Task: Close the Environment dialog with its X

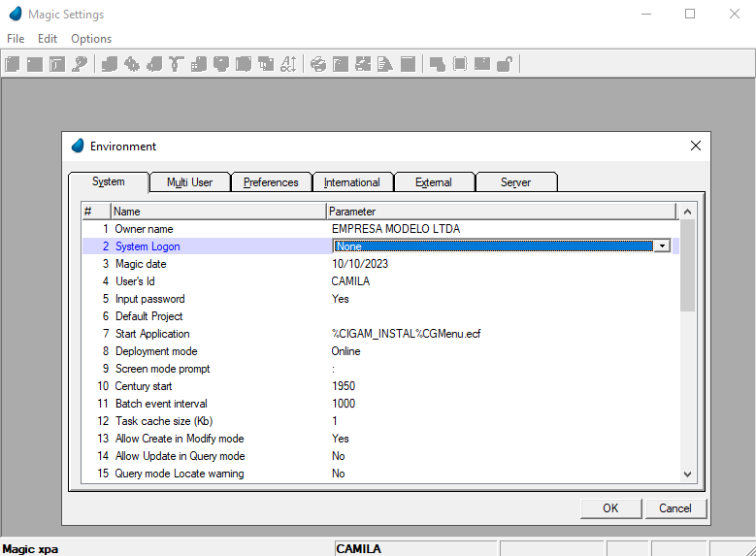Action: (x=695, y=146)
